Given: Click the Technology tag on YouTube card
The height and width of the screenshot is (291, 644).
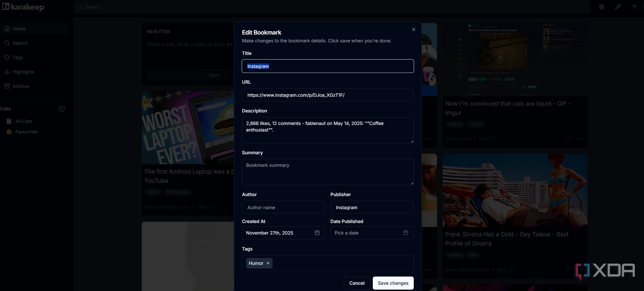Looking at the screenshot, I should tap(177, 192).
